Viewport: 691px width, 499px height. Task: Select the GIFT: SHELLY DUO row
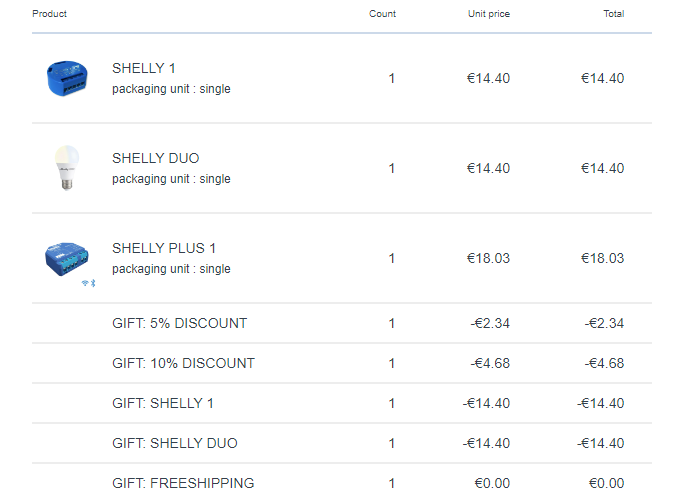[342, 443]
